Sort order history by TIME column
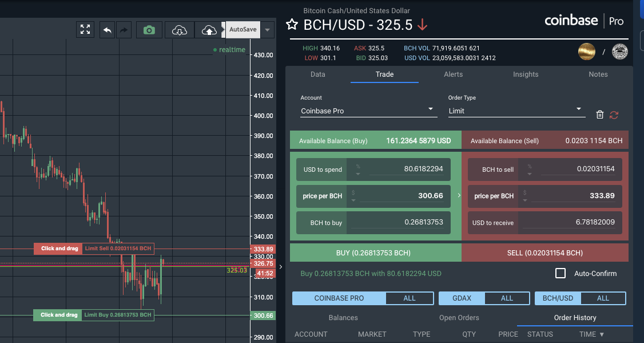The image size is (644, 343). pyautogui.click(x=592, y=334)
